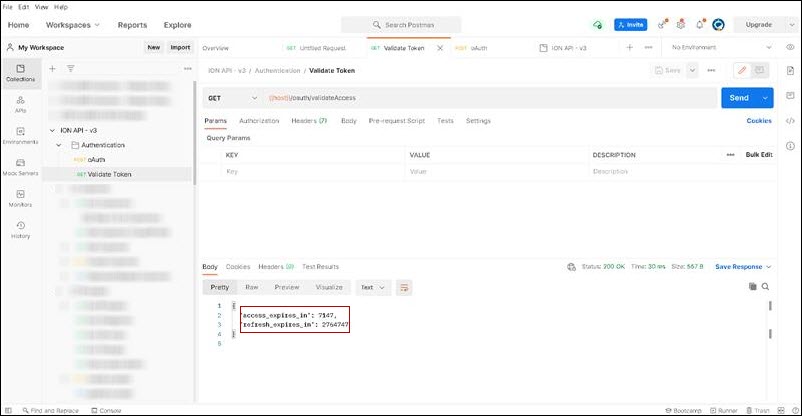Open the History sidebar panel
Viewport: 802px width, 416px height.
pyautogui.click(x=20, y=230)
